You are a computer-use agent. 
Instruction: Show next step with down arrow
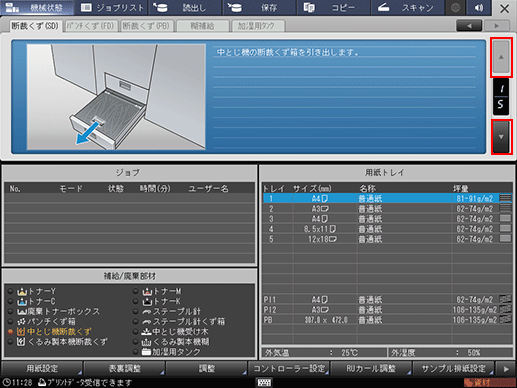click(501, 137)
